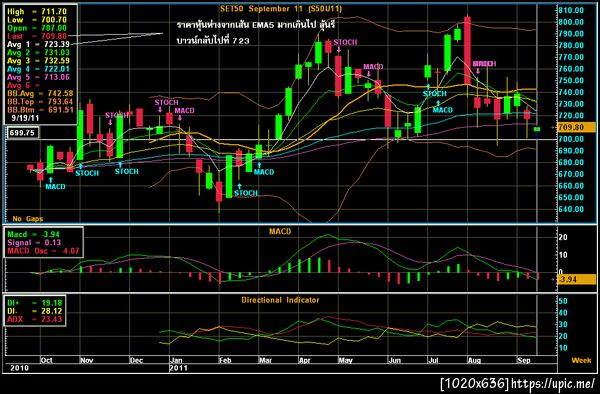Screen dimensions: 600x394
Task: Click the 'Nov' month label
Action: point(87,360)
